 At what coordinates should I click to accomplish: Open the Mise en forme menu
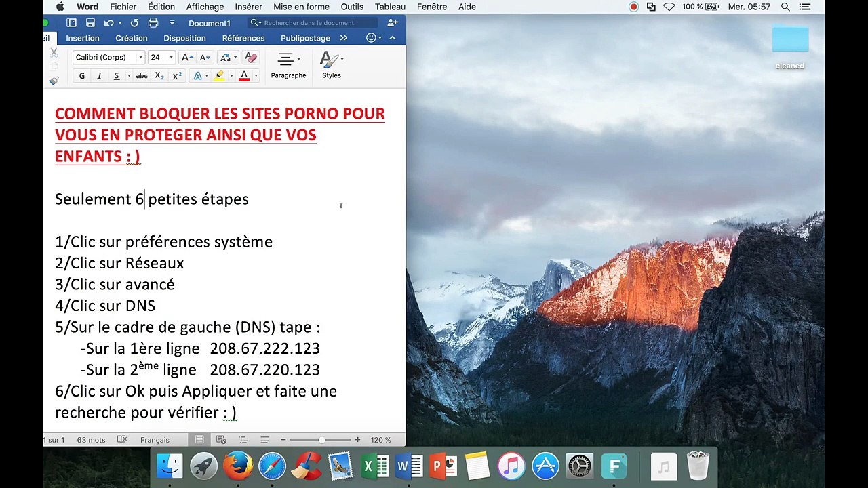pos(302,7)
